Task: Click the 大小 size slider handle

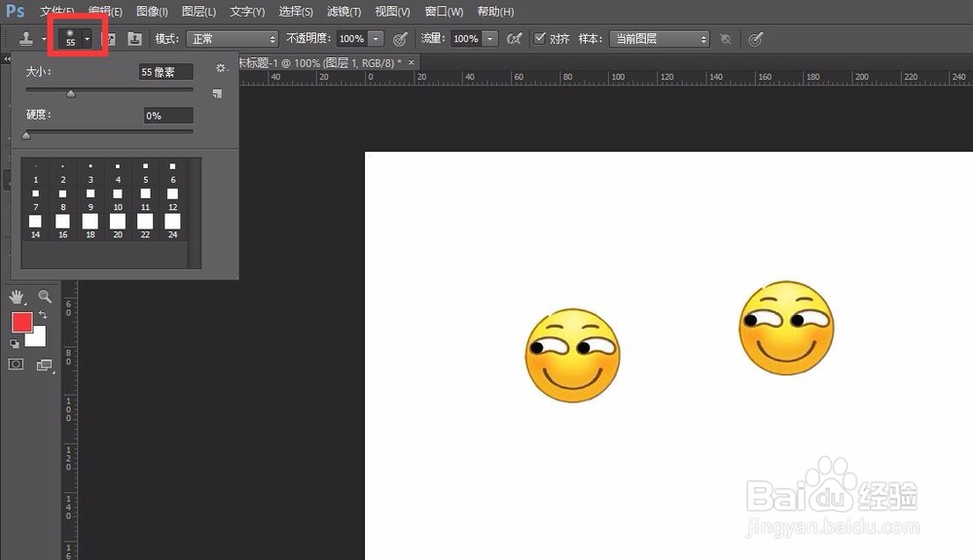Action: [70, 93]
